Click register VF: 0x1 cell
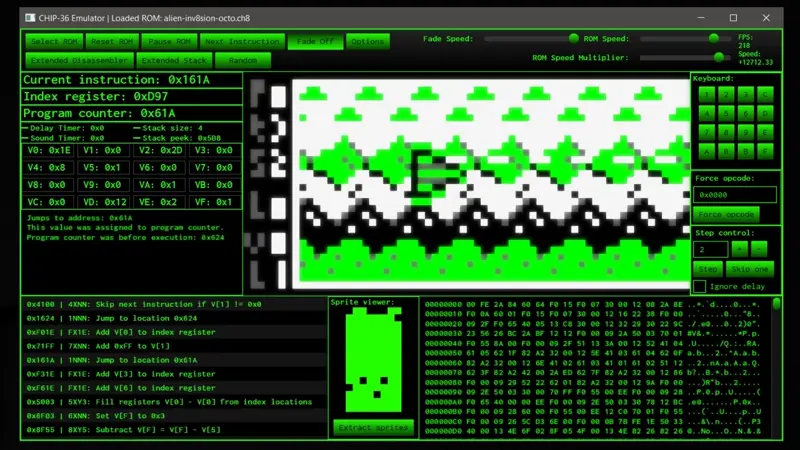 coord(215,202)
